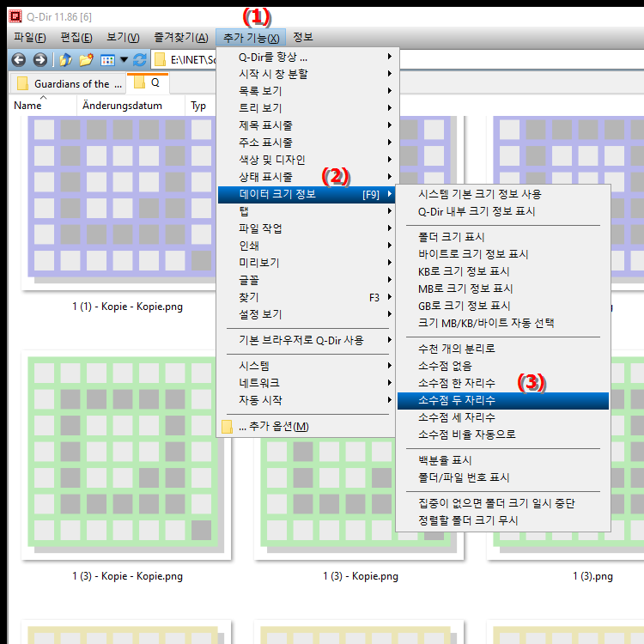
Task: Open 기본 브라우저로 Q-Dir 사용 submenu
Action: 306,340
